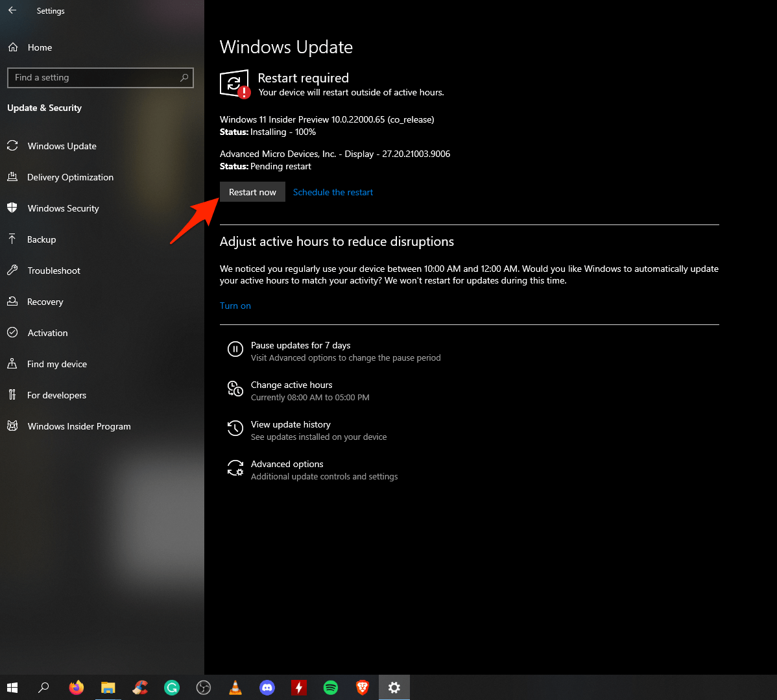This screenshot has height=700, width=777.
Task: Select Windows Update in the sidebar
Action: [60, 145]
